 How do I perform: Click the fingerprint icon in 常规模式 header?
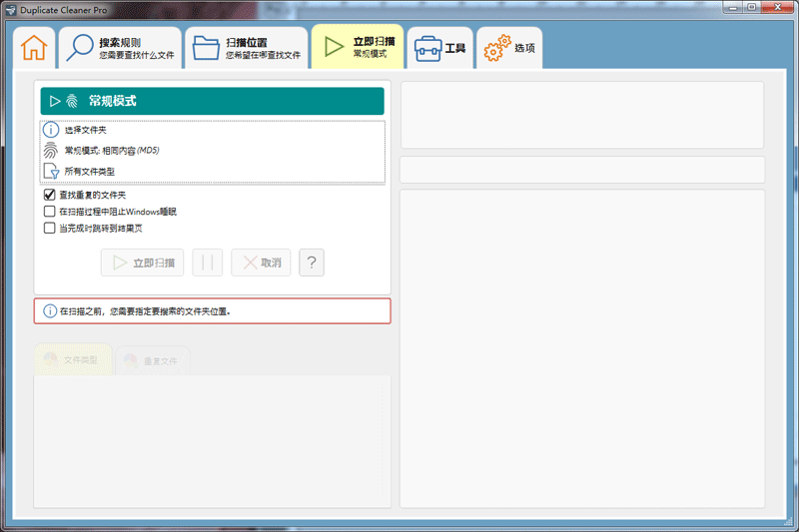72,101
